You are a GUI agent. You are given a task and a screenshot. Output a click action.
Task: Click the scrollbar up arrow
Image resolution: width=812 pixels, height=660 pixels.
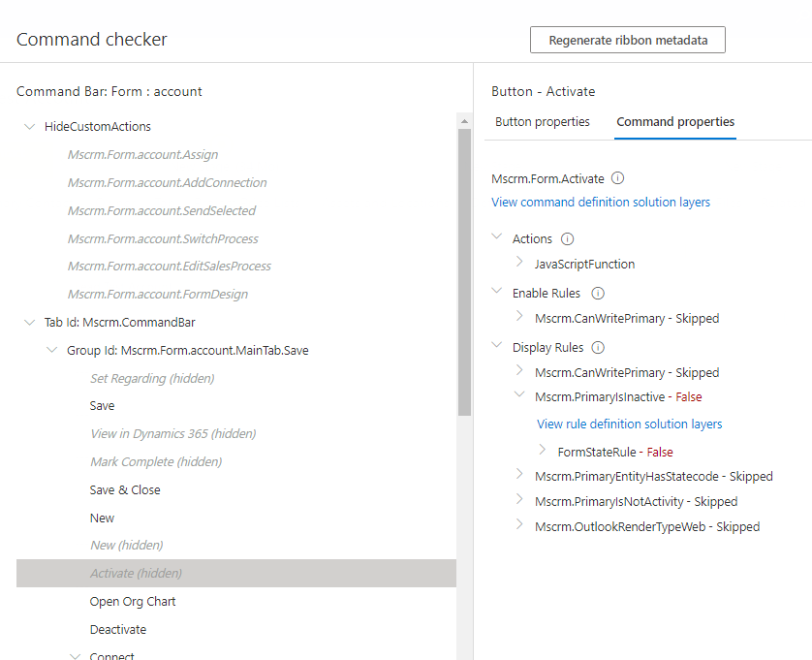[464, 121]
